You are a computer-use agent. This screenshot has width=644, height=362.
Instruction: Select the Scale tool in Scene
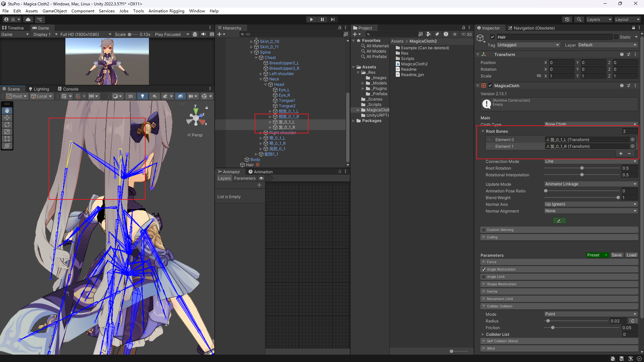tap(7, 132)
